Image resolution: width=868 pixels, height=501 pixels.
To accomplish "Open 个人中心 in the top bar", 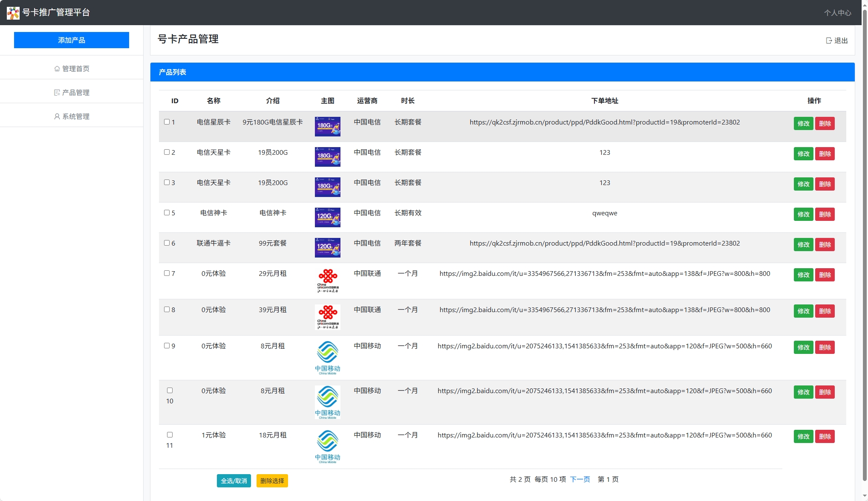I will [x=837, y=13].
